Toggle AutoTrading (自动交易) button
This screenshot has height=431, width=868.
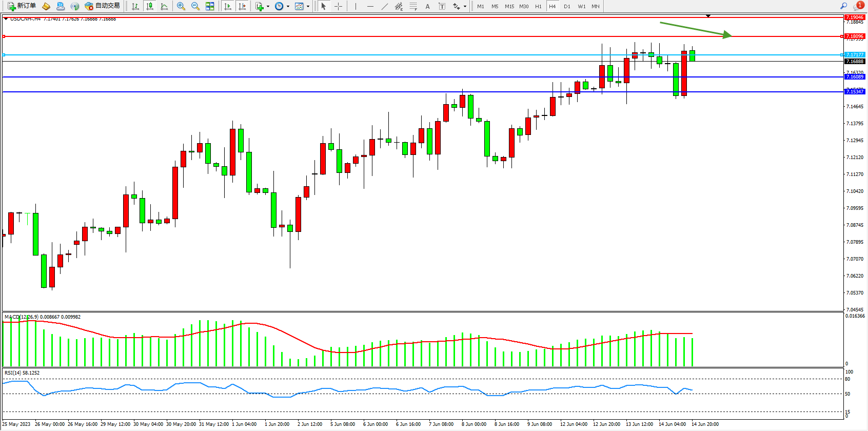pos(102,6)
